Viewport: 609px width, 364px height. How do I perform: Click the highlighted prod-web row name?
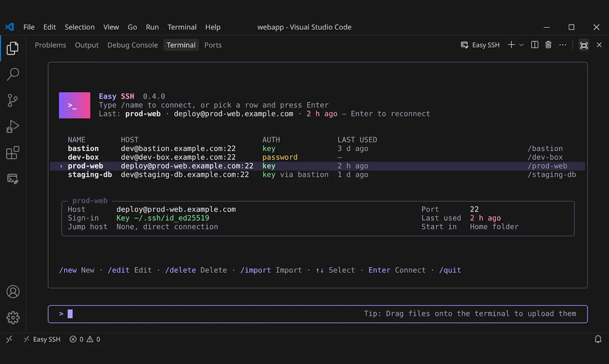point(86,166)
